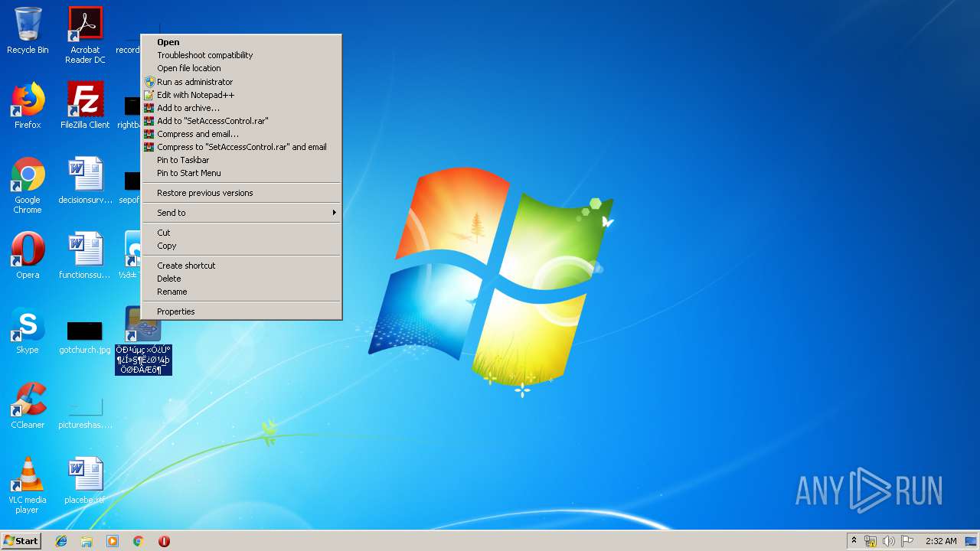This screenshot has height=551, width=980.
Task: Select Troubleshoot compatibility
Action: coord(241,55)
